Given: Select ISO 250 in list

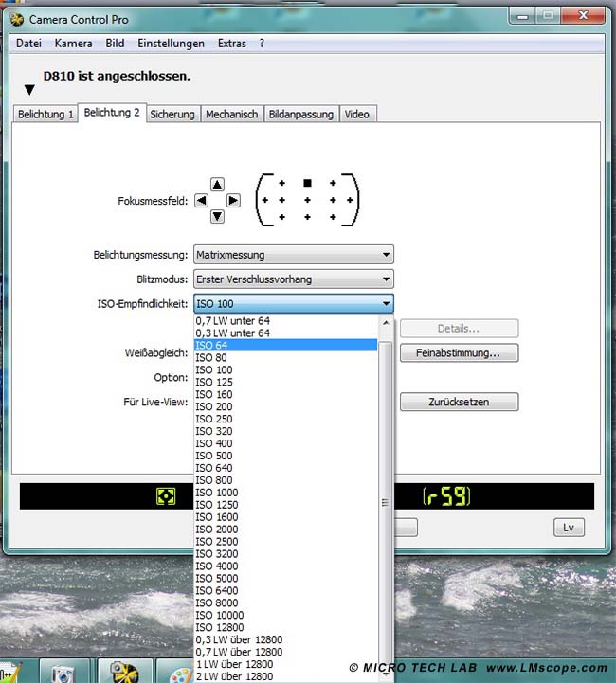Looking at the screenshot, I should coord(286,419).
